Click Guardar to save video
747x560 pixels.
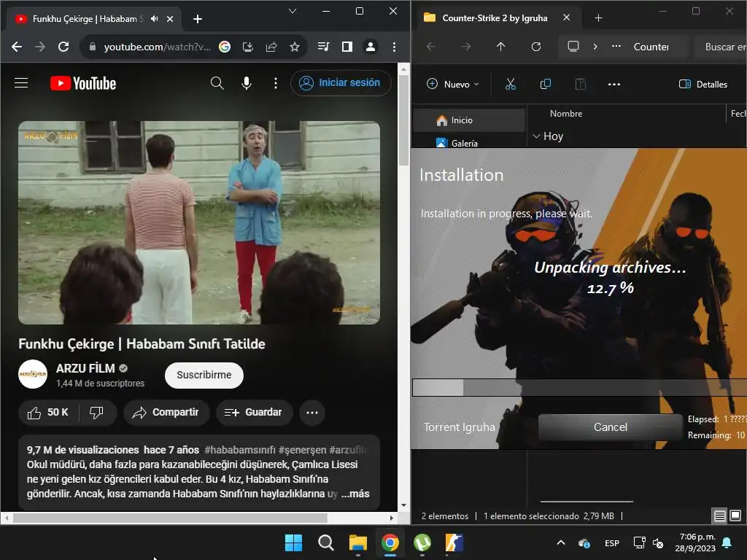click(x=254, y=413)
